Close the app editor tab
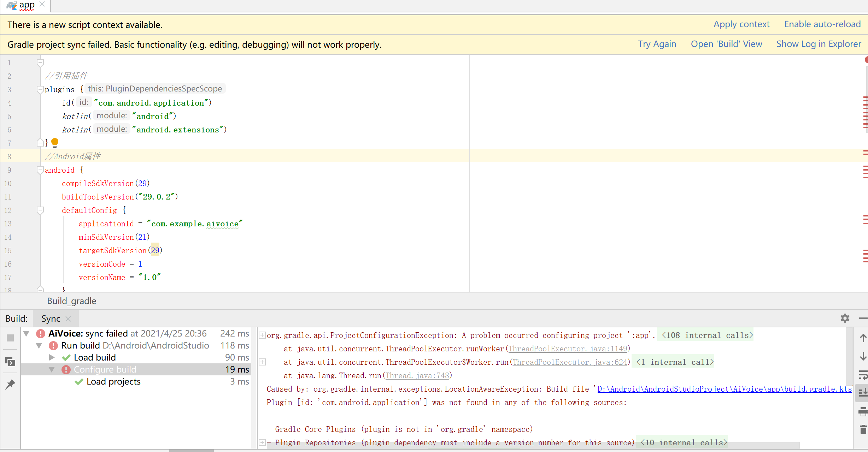Viewport: 868px width, 452px height. [x=42, y=4]
